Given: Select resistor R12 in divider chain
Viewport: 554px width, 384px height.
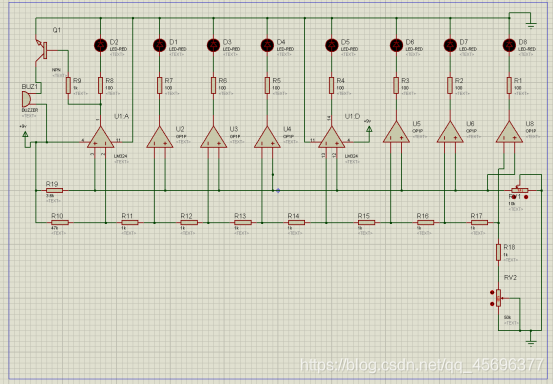Looking at the screenshot, I should tap(189, 223).
